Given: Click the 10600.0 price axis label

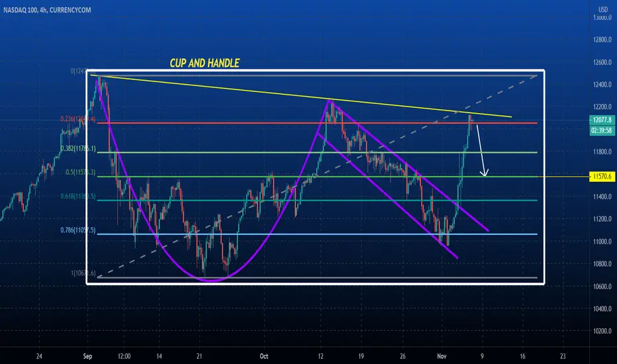Looking at the screenshot, I should tap(602, 287).
